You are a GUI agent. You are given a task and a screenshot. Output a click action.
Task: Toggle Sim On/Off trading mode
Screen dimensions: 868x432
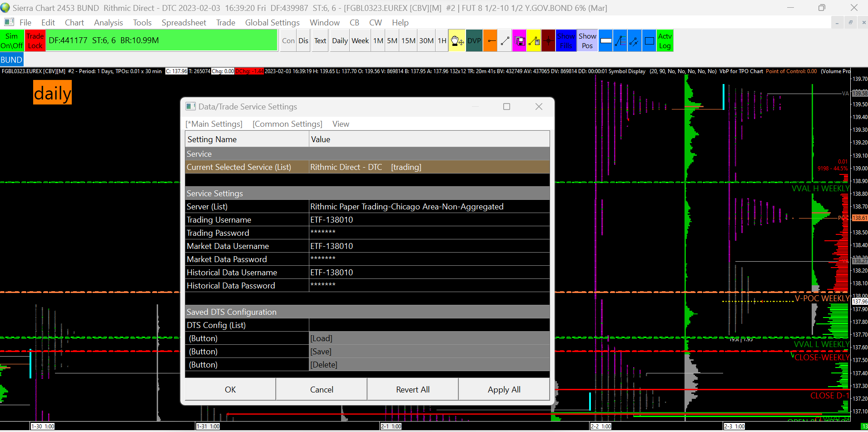[x=12, y=41]
